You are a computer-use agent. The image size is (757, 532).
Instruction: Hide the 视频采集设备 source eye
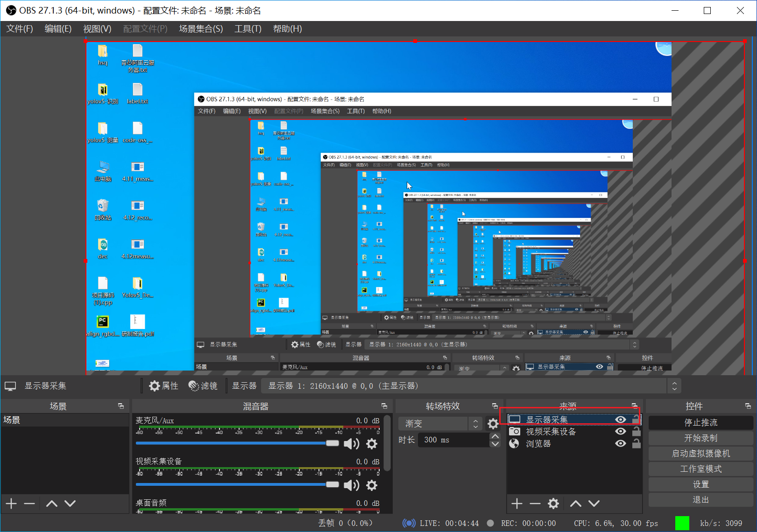621,431
